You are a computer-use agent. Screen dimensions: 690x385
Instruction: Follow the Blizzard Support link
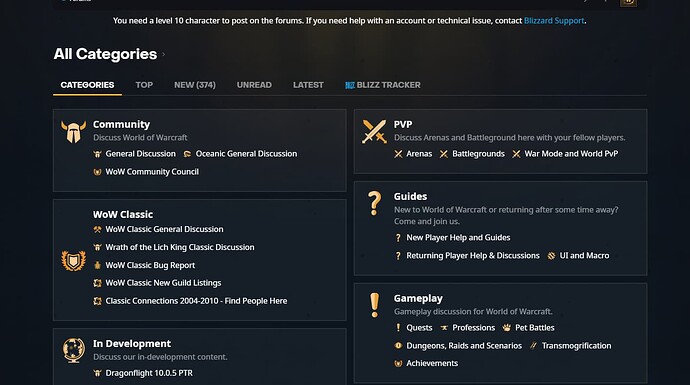point(554,21)
